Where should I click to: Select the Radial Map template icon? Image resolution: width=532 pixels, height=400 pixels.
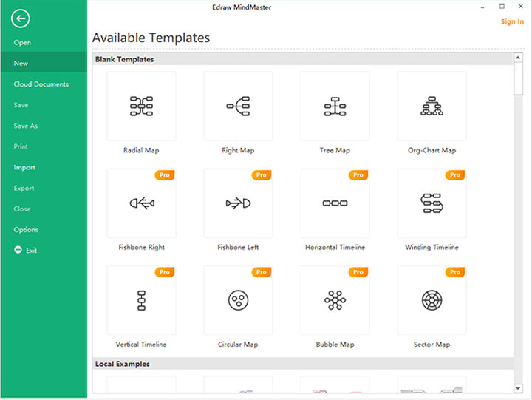coord(141,106)
